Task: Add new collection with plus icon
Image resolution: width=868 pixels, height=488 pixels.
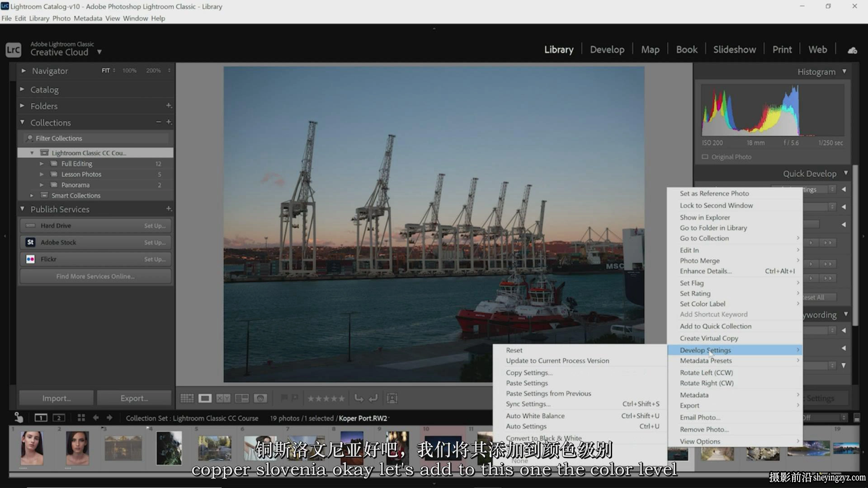Action: point(169,122)
